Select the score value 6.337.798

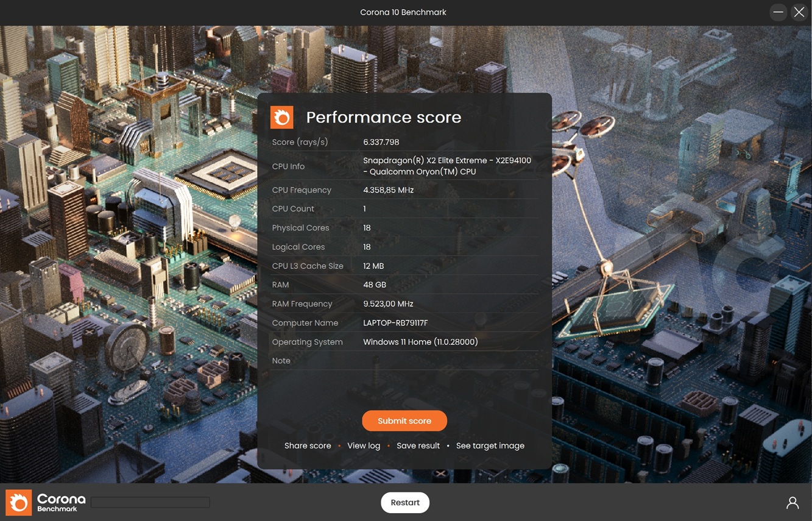[x=381, y=142]
